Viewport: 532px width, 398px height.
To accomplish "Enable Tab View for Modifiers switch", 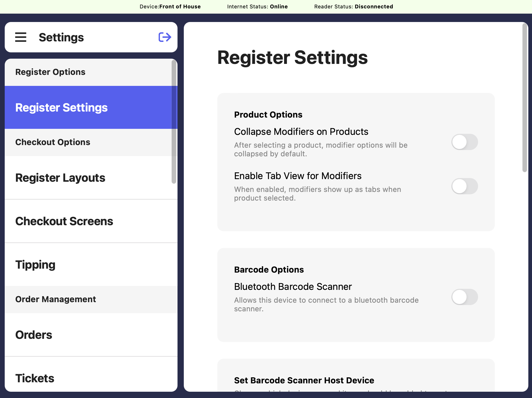I will 464,186.
